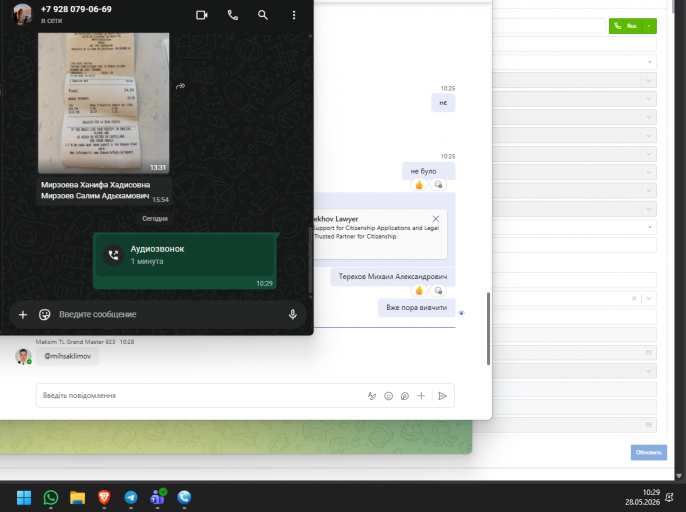686x512 pixels.
Task: Click the 'Обновить' button in the CRM window
Action: (649, 452)
